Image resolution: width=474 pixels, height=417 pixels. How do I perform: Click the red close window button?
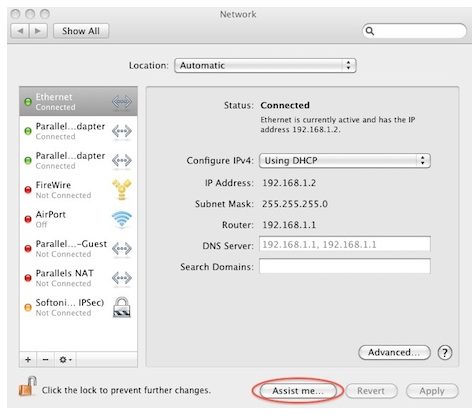[15, 14]
